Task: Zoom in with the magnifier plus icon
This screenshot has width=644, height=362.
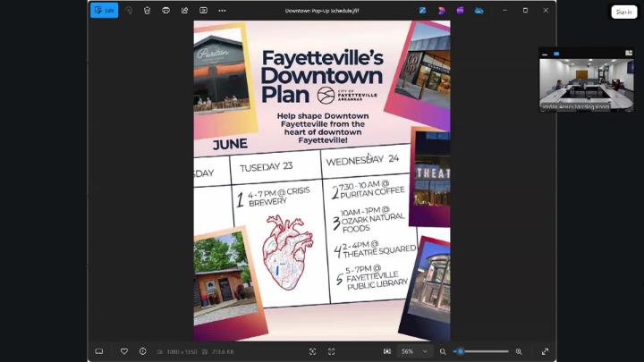Action: (519, 351)
